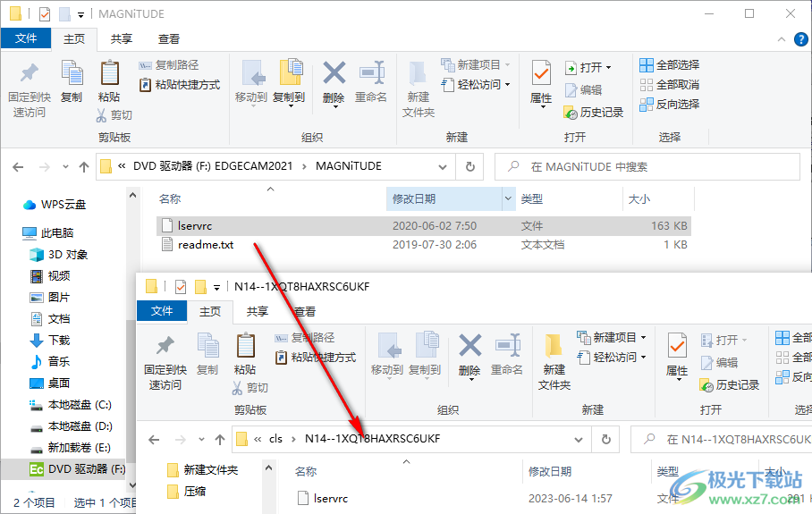Click 历史记录 in N14 window ribbon
The image size is (812, 514).
729,385
